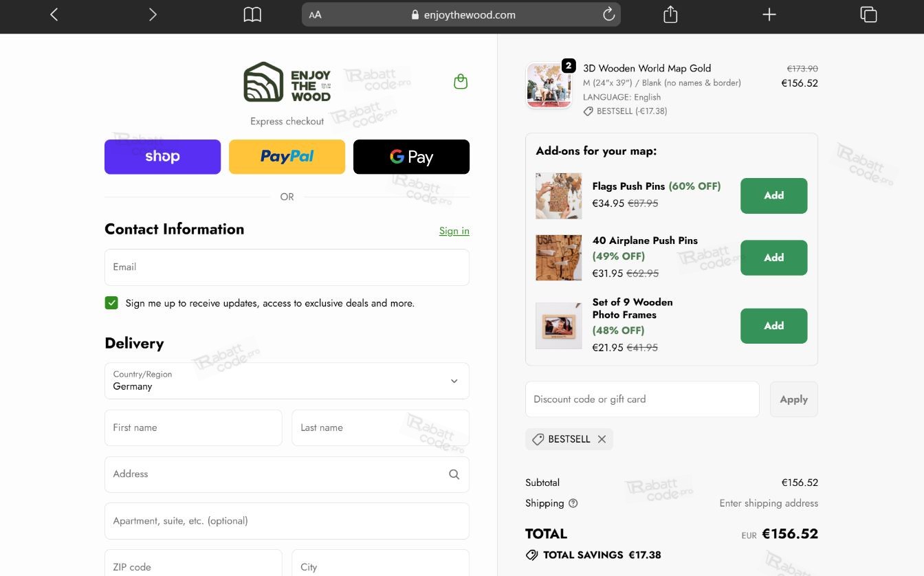Open a new tab with the plus icon

coord(769,14)
